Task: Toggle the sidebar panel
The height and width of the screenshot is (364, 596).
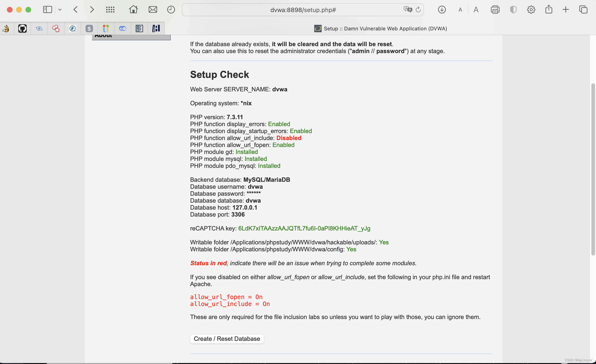Action: pos(47,10)
